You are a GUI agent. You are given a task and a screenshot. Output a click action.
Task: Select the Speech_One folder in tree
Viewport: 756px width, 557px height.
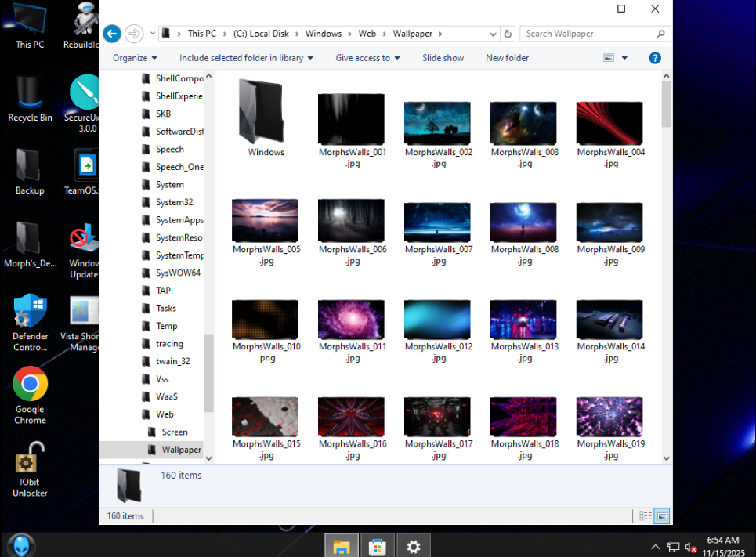pyautogui.click(x=179, y=167)
